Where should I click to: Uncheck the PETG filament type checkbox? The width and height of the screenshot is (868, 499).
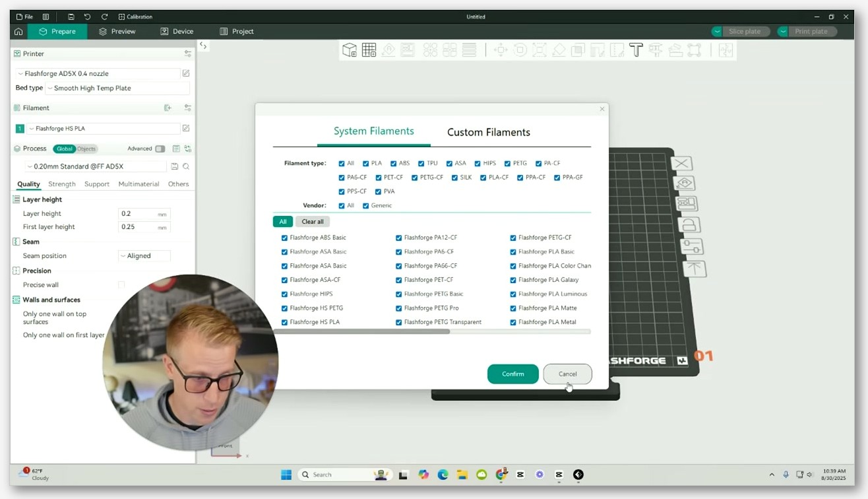click(x=507, y=163)
